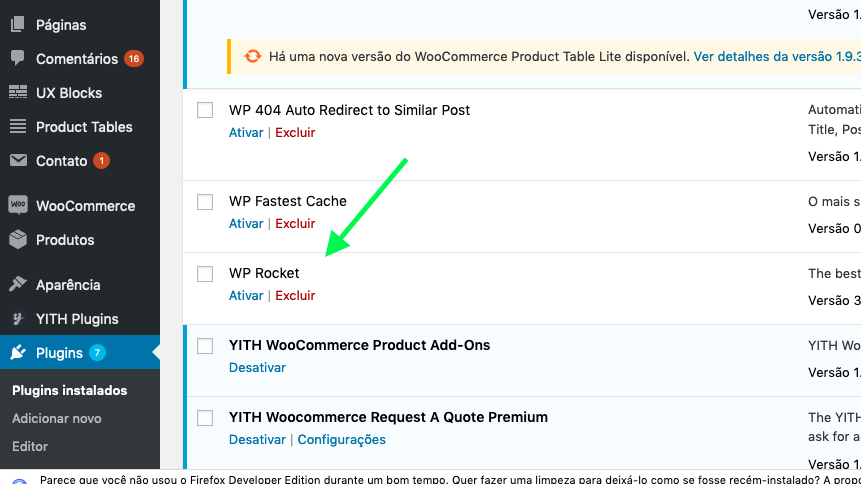Click the Contato envelope icon
The image size is (861, 484).
point(18,160)
